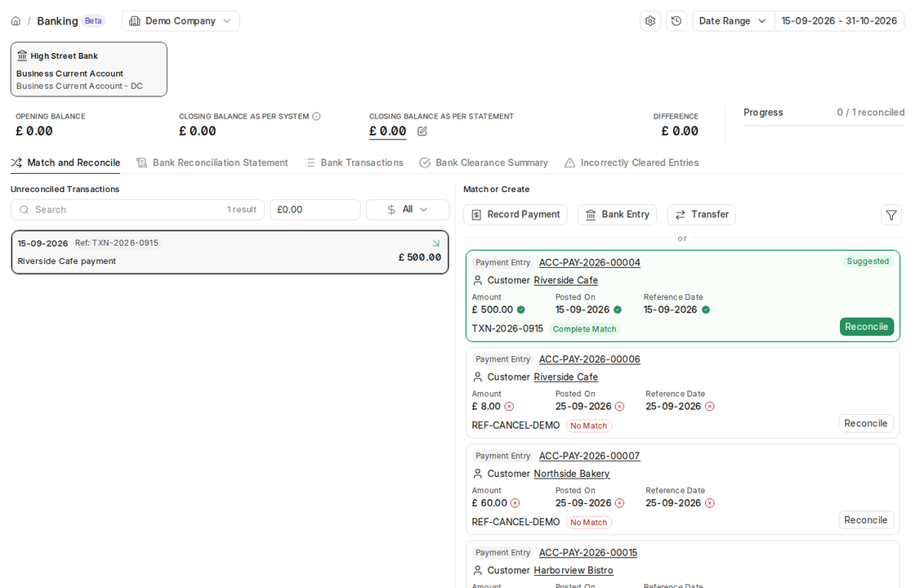Open the settings gear icon
Viewport: 915px width, 588px height.
coord(650,21)
